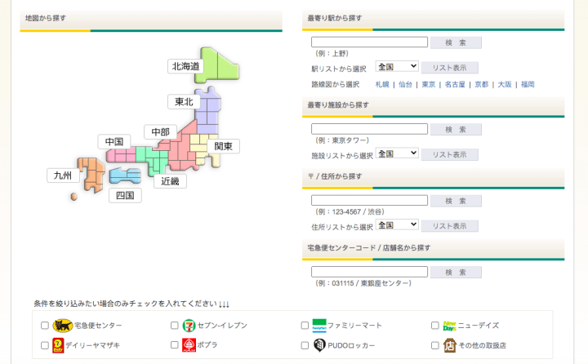This screenshot has height=364, width=588.
Task: Select the small Okinawa island on map
Action: click(73, 197)
